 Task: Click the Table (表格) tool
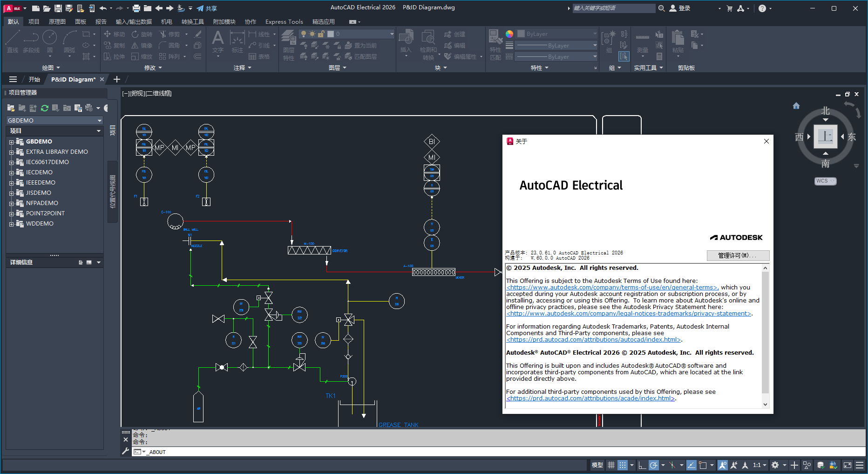(259, 56)
